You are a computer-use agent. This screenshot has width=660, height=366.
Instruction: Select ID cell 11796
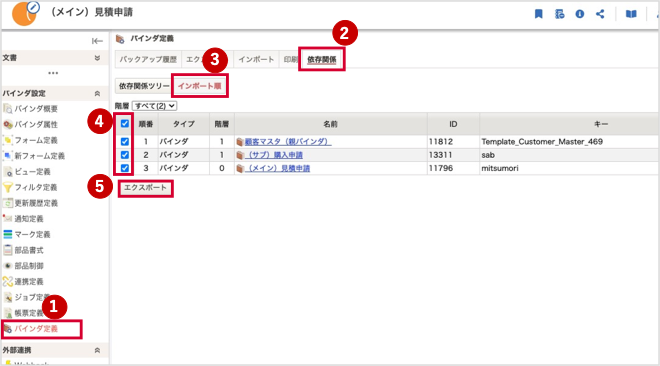(x=441, y=168)
